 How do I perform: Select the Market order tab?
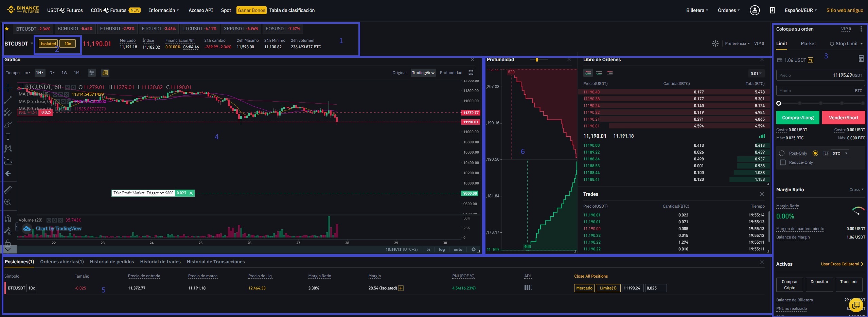tap(808, 43)
